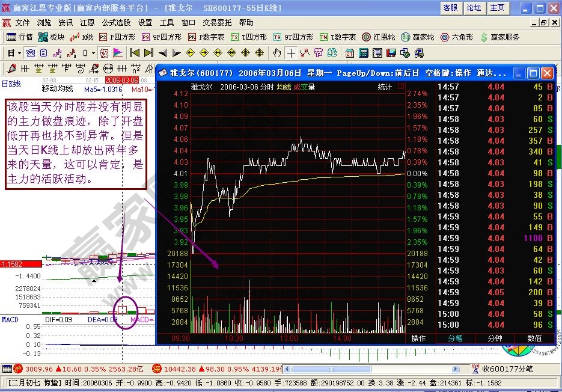Click the 客服 button
This screenshot has width=562, height=392.
pos(452,8)
